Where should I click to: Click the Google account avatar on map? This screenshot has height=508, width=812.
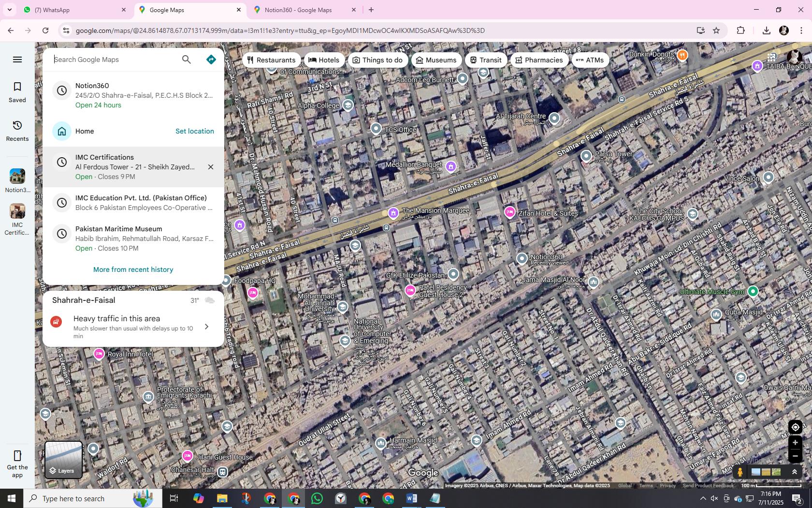pos(795,58)
